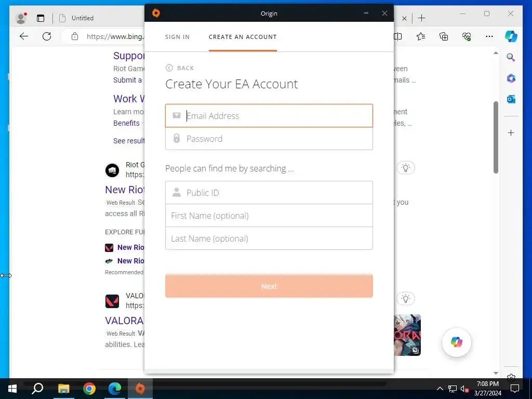Screen dimensions: 532x399
Task: Open a new tab in Edge
Action: click(x=422, y=18)
